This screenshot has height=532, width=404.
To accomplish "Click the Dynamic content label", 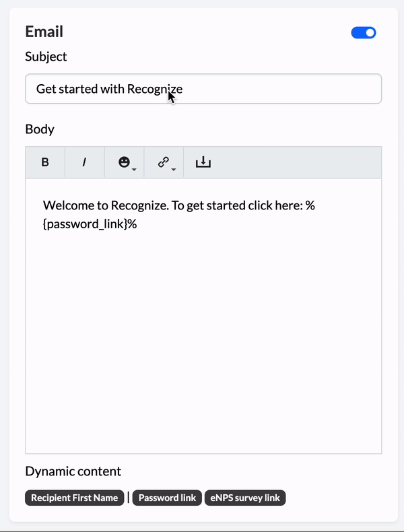I will 73,471.
